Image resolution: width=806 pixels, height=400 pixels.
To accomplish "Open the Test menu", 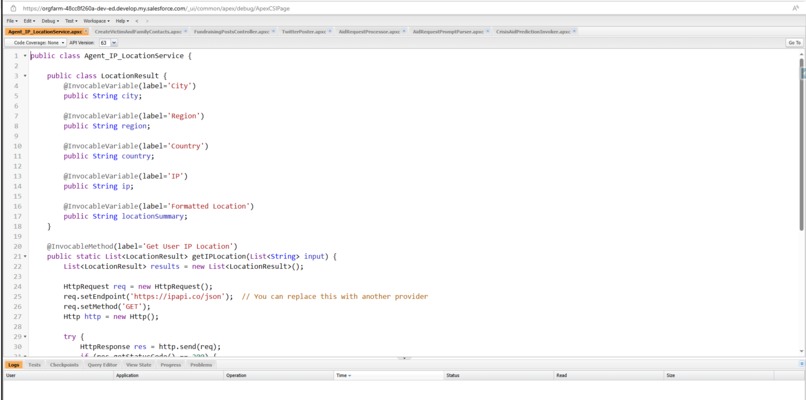I will point(71,21).
